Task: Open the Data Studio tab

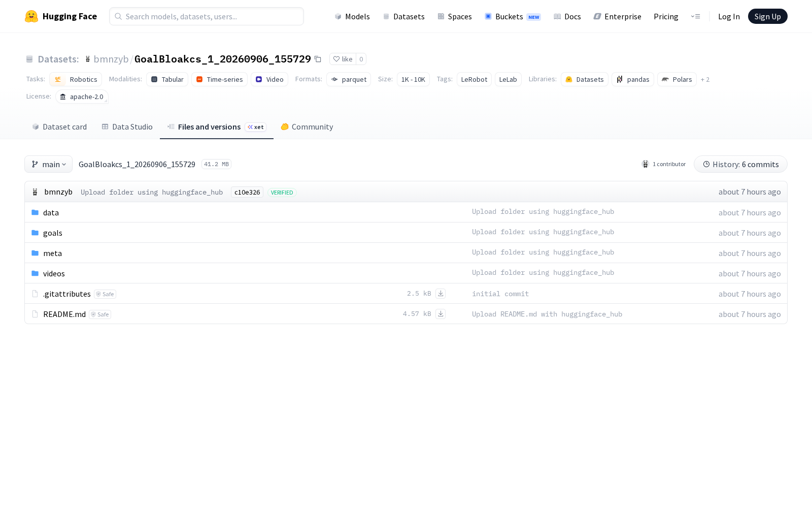Action: point(127,127)
